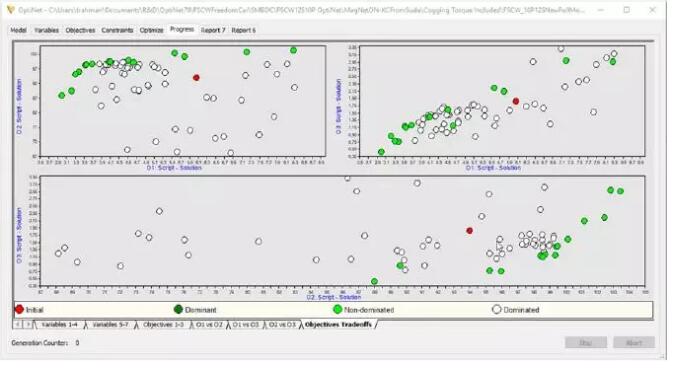The height and width of the screenshot is (370, 675).
Task: Open the Report 7 tab
Action: [213, 30]
